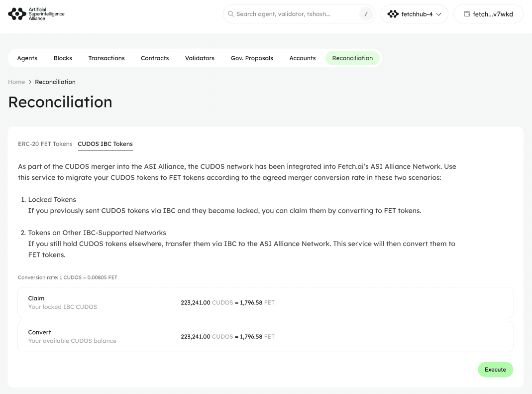Select the Claim locked IBC CUDOS row
The image size is (532, 394).
click(x=265, y=302)
